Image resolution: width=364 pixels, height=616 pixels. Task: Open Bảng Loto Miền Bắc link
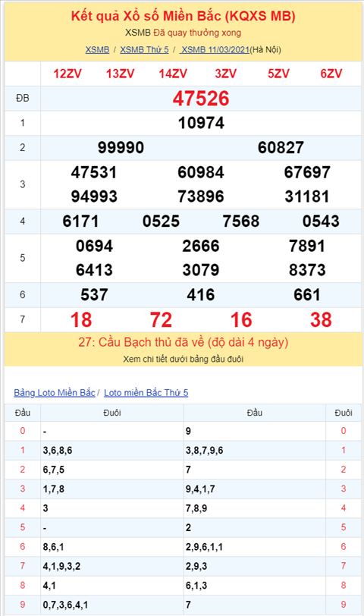(55, 392)
